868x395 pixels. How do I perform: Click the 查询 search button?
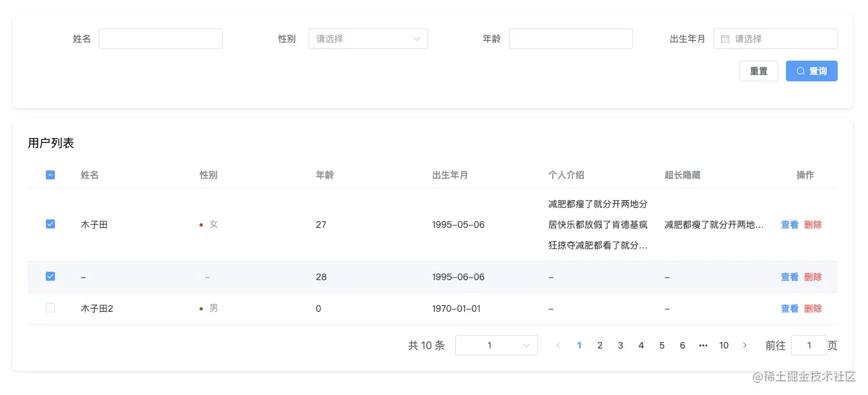[812, 71]
